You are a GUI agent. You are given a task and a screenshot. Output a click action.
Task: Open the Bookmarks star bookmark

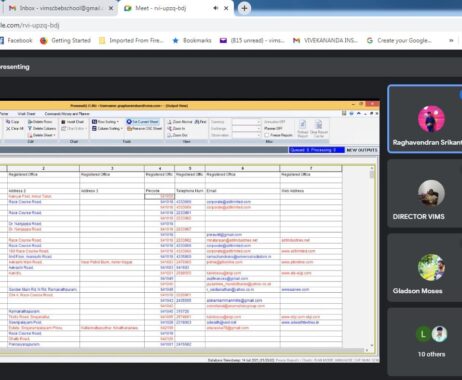click(x=192, y=40)
